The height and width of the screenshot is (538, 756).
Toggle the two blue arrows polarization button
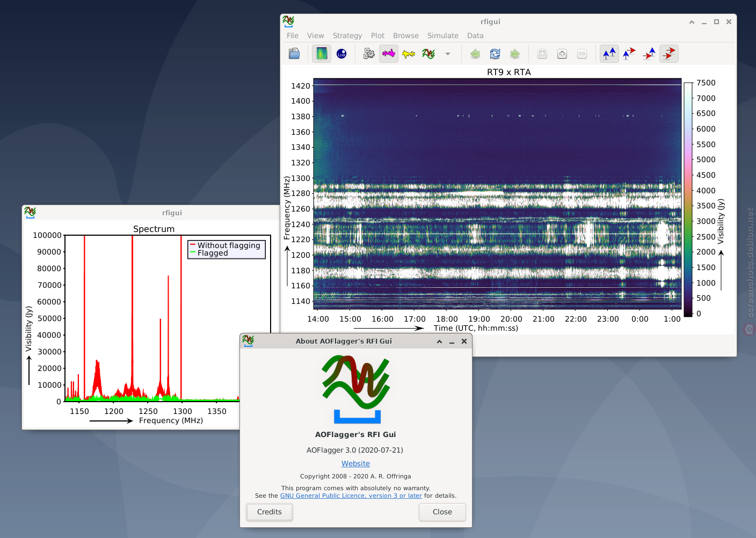tap(609, 54)
